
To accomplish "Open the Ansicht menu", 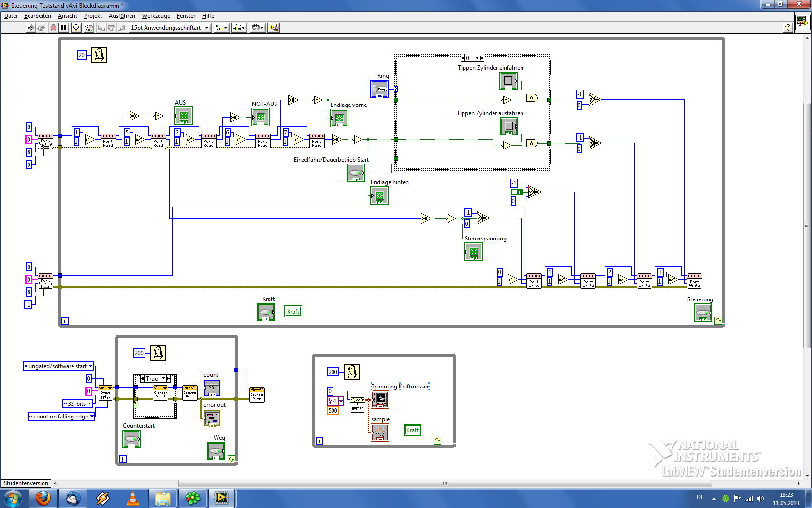I will click(68, 16).
